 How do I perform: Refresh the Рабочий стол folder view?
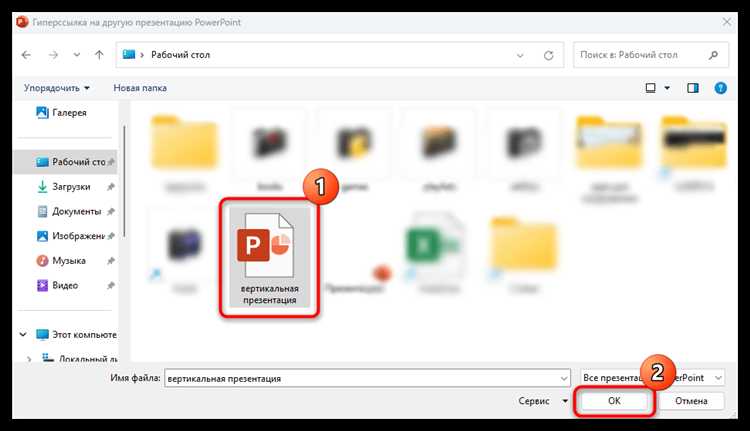[549, 55]
